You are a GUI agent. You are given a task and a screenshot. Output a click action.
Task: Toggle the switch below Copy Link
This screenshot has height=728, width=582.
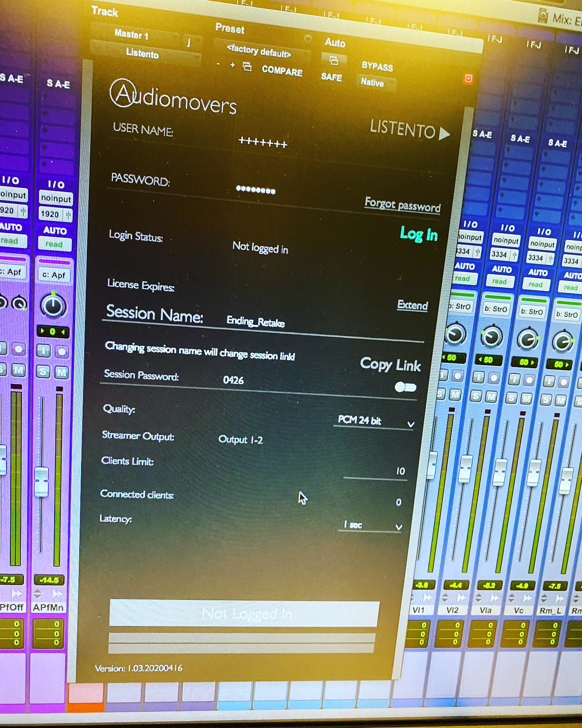pyautogui.click(x=405, y=387)
